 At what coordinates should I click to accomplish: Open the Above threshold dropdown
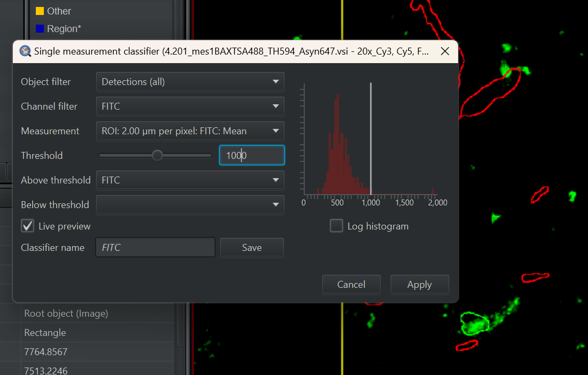click(190, 180)
